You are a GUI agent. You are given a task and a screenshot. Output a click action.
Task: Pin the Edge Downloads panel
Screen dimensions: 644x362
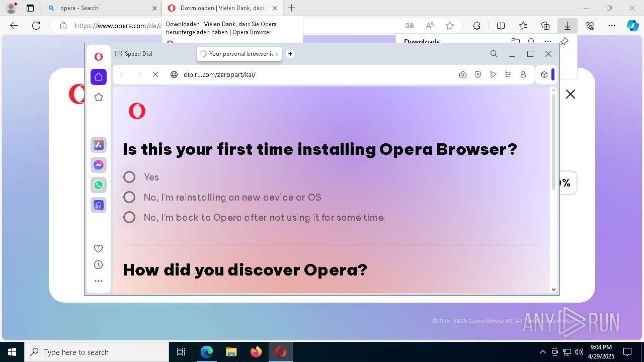tap(565, 42)
